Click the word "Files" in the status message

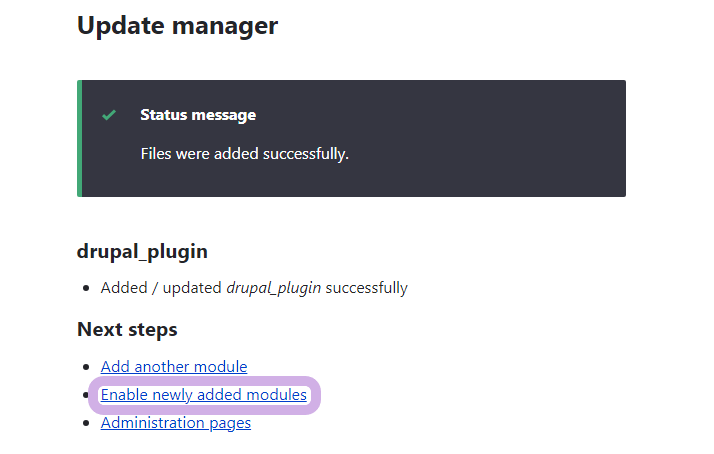click(x=158, y=154)
